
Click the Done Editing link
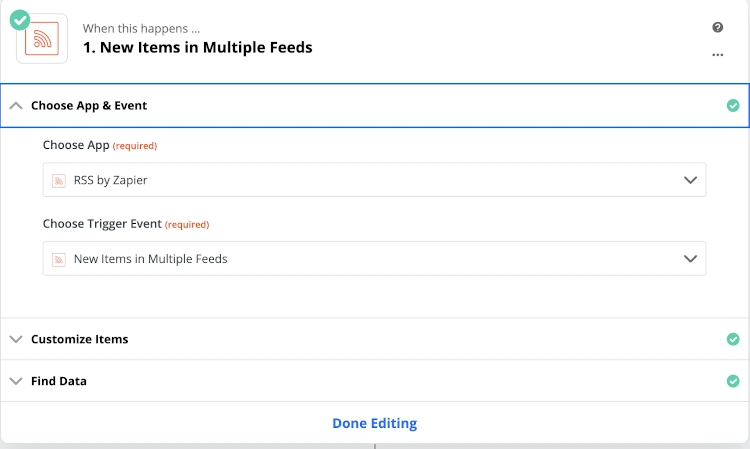point(374,423)
